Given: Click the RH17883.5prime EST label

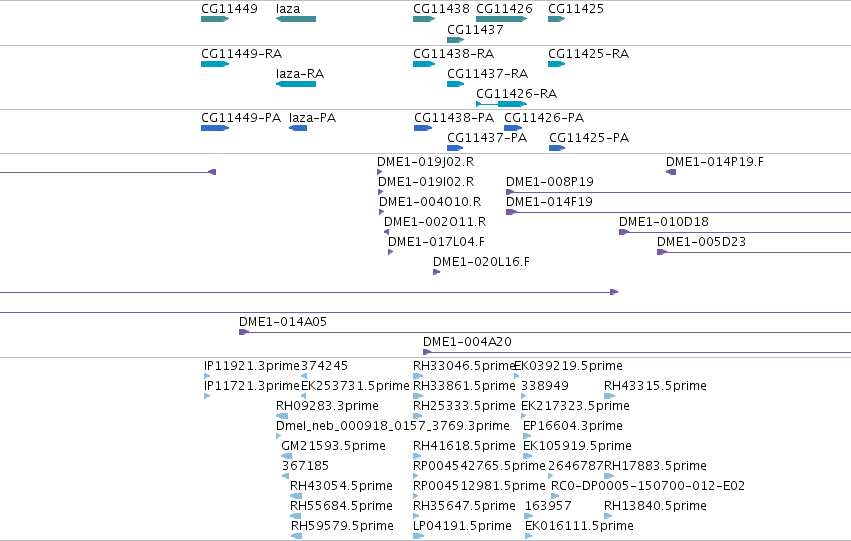Looking at the screenshot, I should click(x=655, y=466).
